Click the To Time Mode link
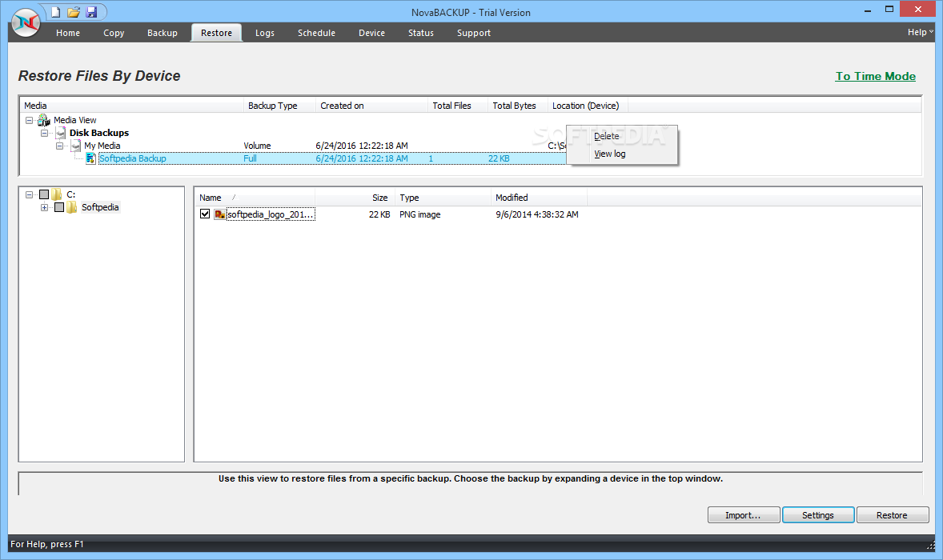The image size is (943, 560). (x=876, y=76)
